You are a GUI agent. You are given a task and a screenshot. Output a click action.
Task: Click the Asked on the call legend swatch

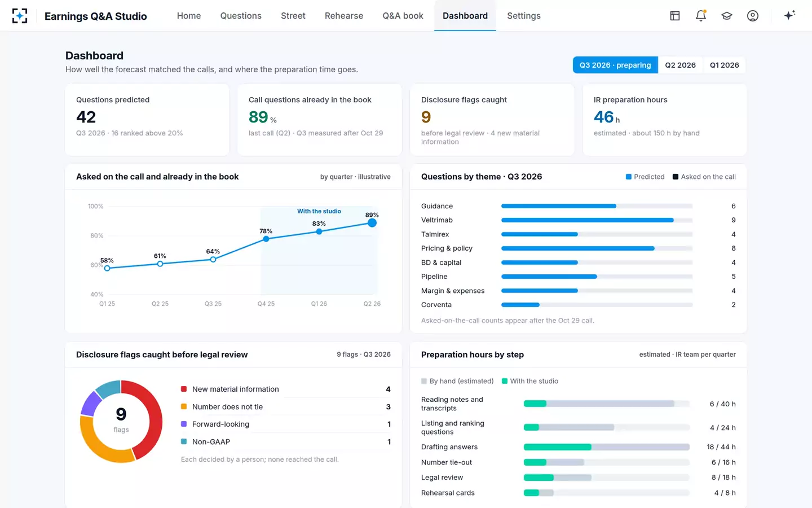point(676,177)
